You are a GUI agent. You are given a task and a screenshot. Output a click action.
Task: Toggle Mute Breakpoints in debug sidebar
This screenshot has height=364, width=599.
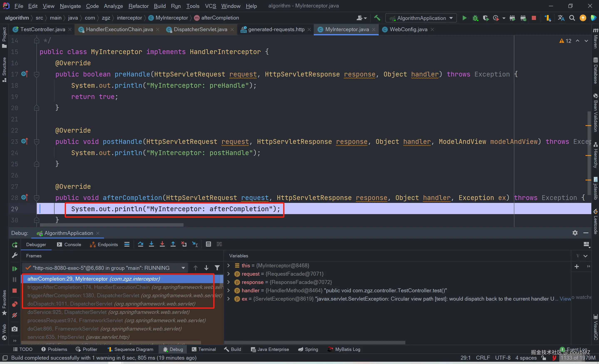15,315
